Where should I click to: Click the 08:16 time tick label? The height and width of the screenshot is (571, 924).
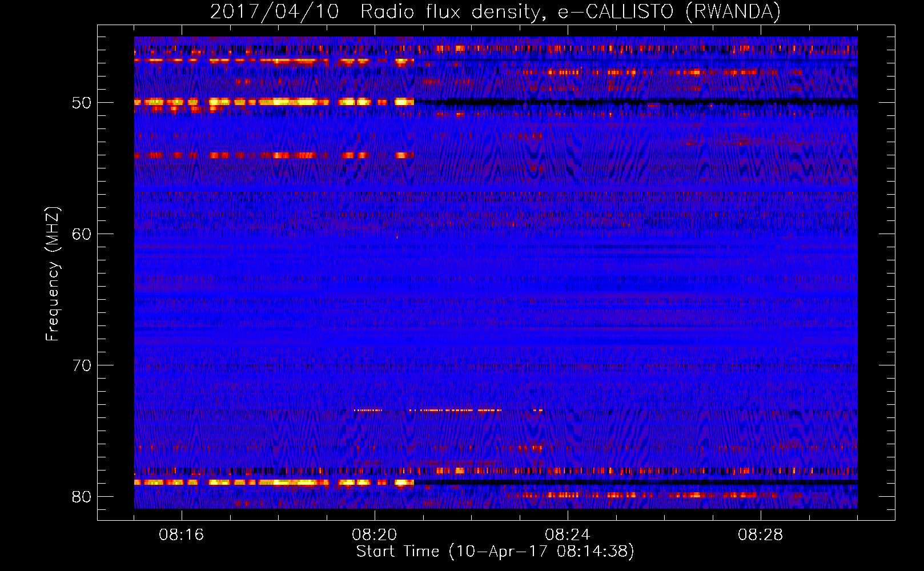click(182, 535)
